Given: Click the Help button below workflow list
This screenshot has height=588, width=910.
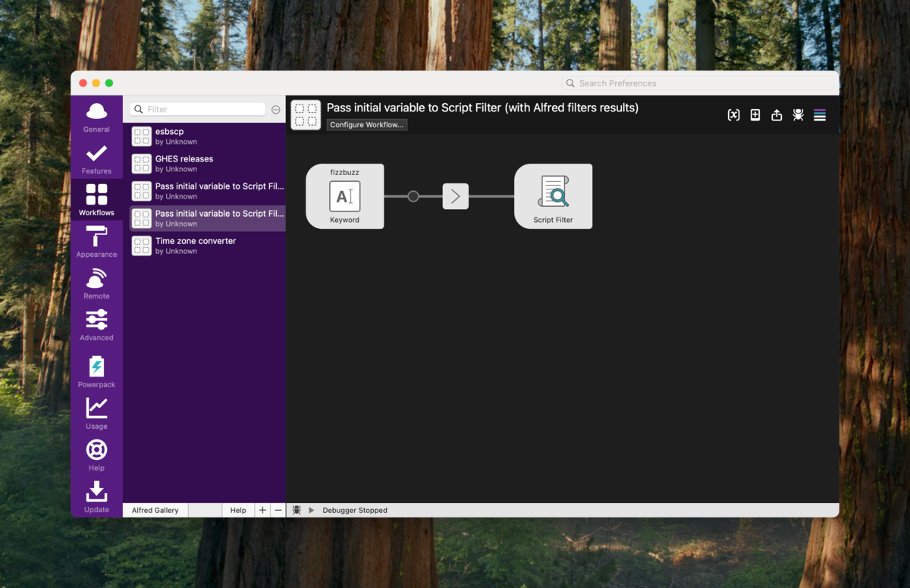Looking at the screenshot, I should click(238, 510).
